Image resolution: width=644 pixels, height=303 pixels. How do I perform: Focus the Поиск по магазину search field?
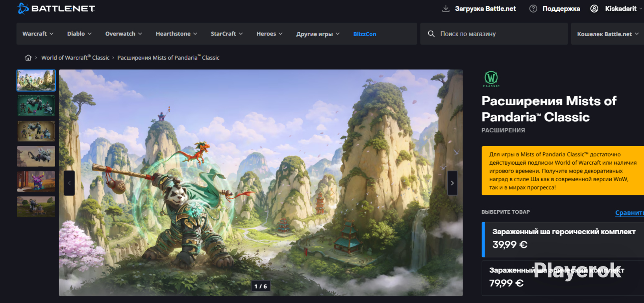pyautogui.click(x=494, y=34)
